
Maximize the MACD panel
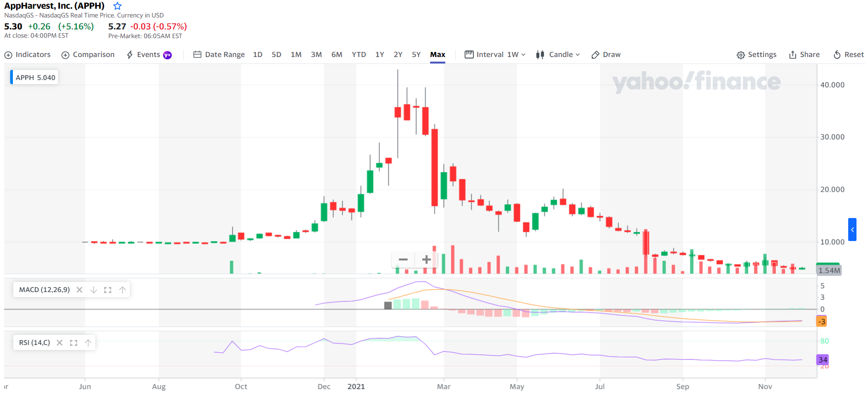point(108,290)
